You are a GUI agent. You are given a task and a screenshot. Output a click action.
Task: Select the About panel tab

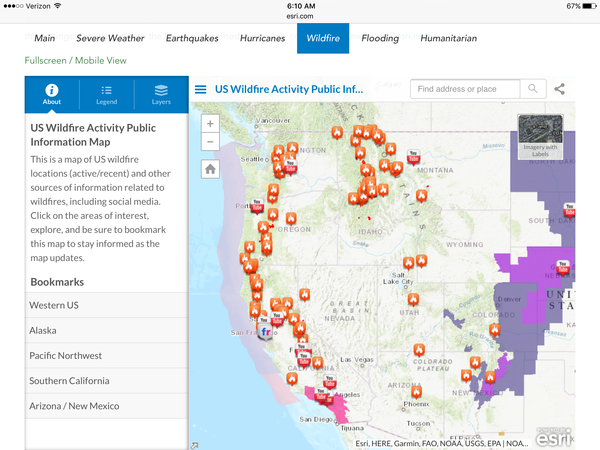(52, 94)
